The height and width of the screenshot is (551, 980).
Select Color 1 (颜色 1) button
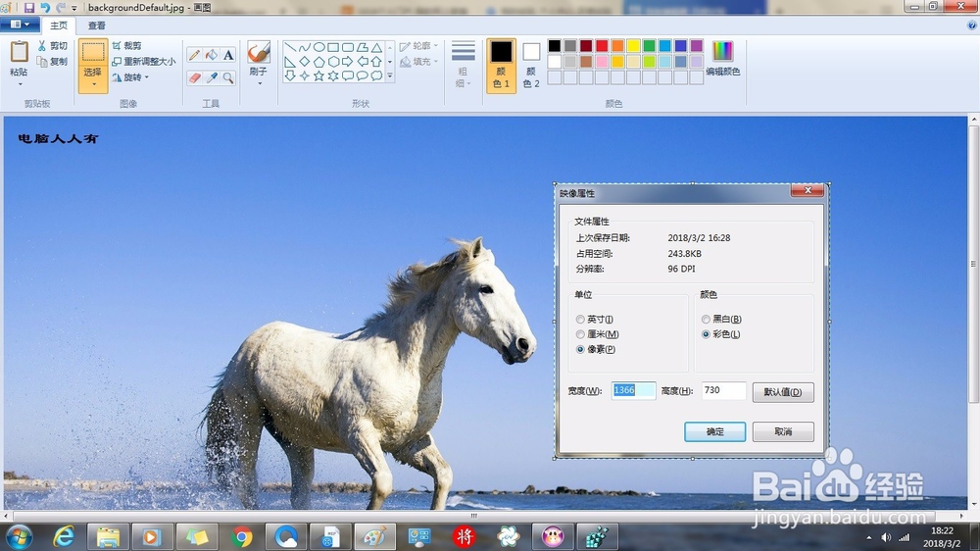[501, 65]
